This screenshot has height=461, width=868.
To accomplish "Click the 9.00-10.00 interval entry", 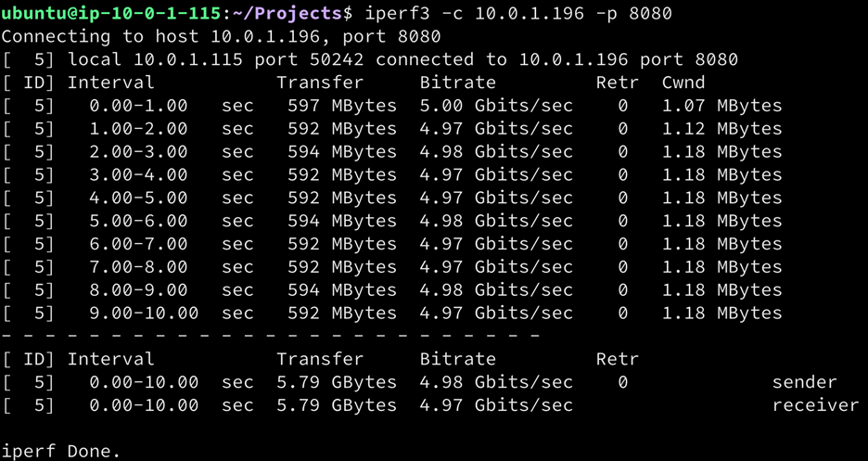I will 144,313.
